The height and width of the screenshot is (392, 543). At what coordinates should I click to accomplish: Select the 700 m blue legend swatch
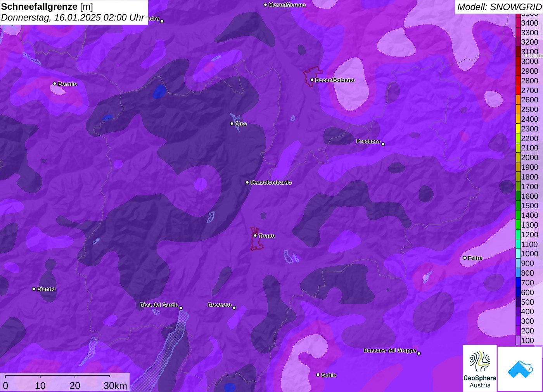(518, 283)
